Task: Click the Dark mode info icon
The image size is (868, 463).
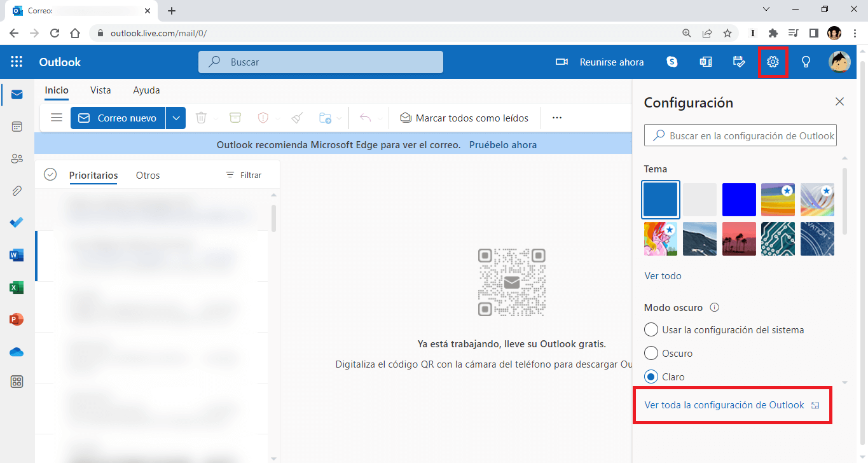Action: click(714, 308)
